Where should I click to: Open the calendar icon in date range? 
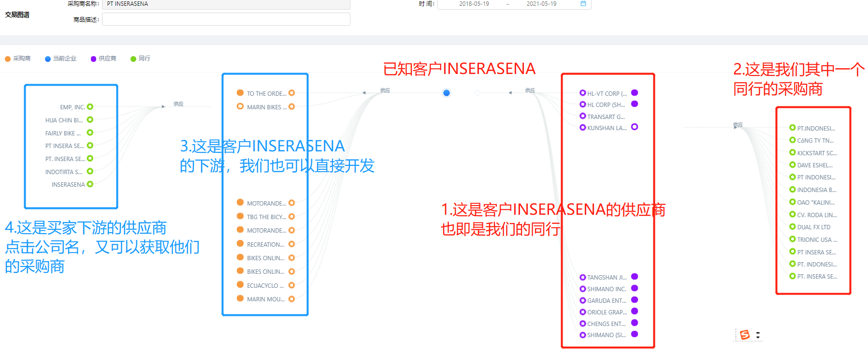pyautogui.click(x=583, y=3)
